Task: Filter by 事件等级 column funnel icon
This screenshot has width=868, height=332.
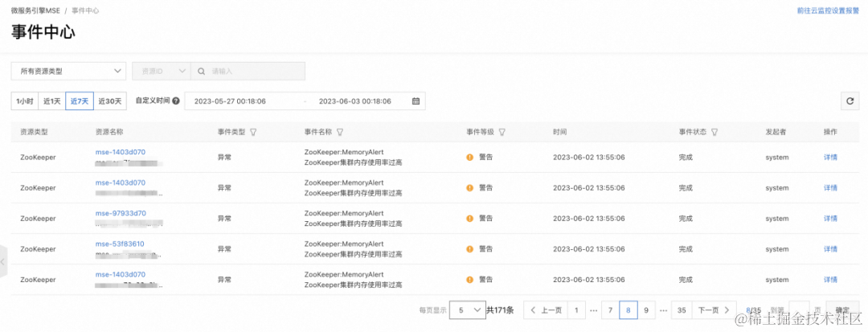Action: [502, 133]
